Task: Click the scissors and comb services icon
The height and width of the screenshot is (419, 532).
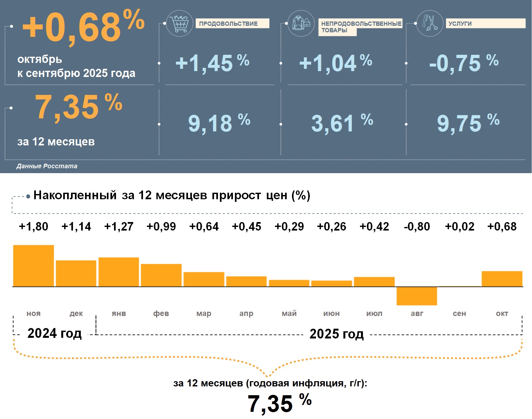Action: click(430, 23)
